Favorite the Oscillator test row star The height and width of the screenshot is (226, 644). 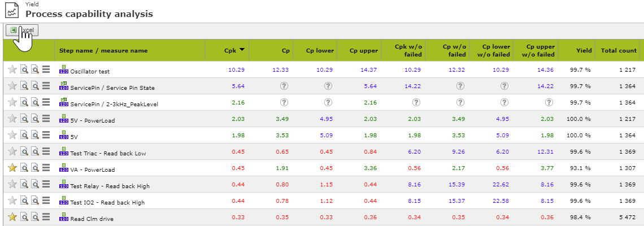(12, 69)
